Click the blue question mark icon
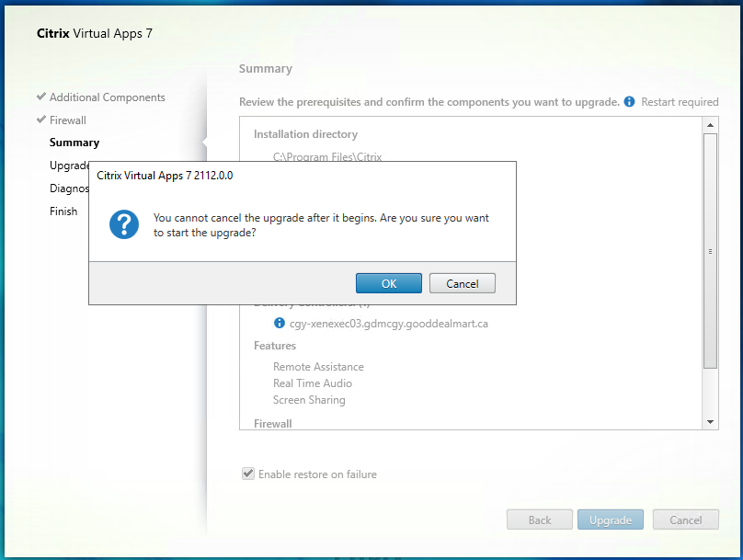Screen dimensions: 743x560 124,224
